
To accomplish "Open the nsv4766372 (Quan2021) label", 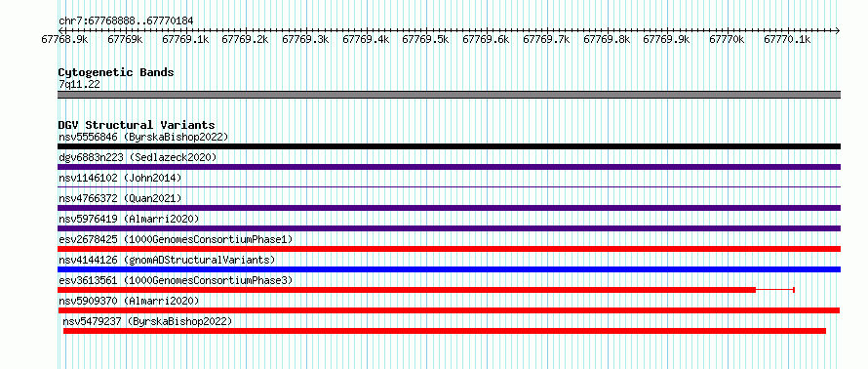I will 120,198.
